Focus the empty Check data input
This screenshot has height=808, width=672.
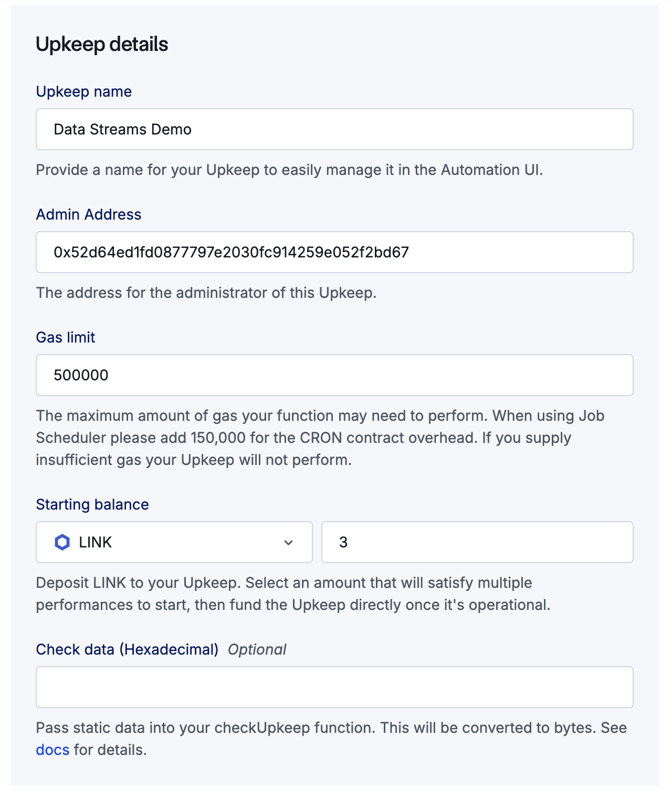pyautogui.click(x=334, y=687)
